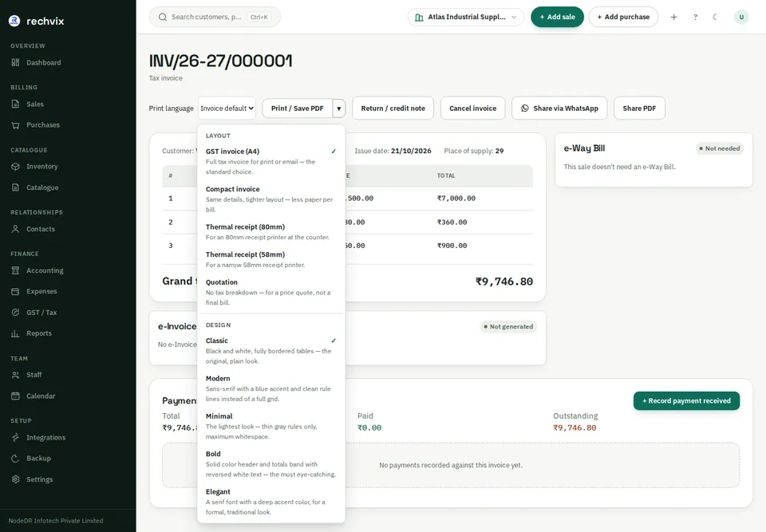Open Print language Invoice default dropdown
Image resolution: width=766 pixels, height=532 pixels.
(227, 108)
